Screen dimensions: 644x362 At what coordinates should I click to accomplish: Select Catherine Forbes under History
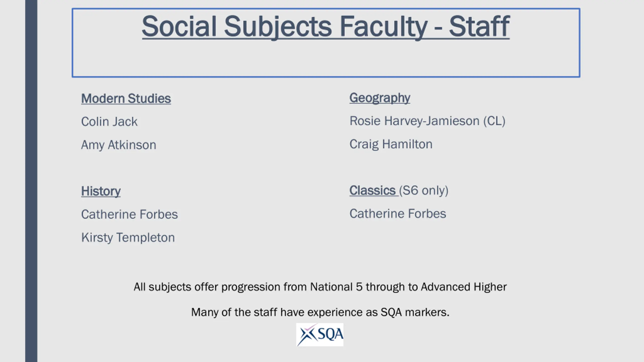[129, 214]
